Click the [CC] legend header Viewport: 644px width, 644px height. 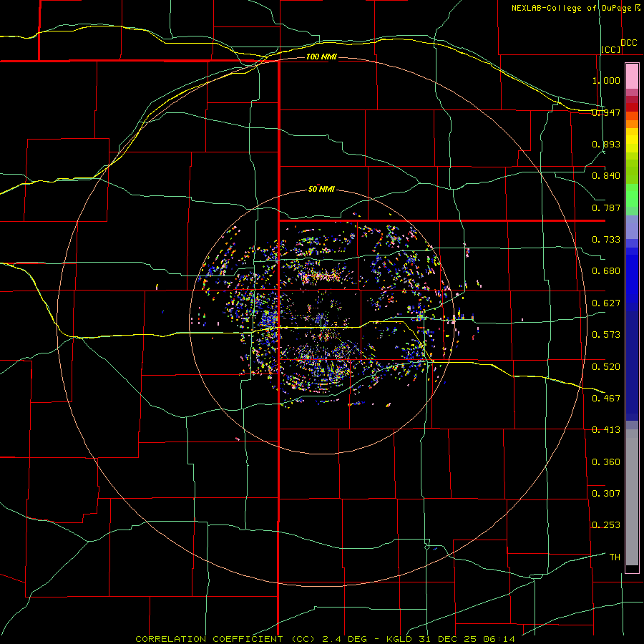[611, 49]
